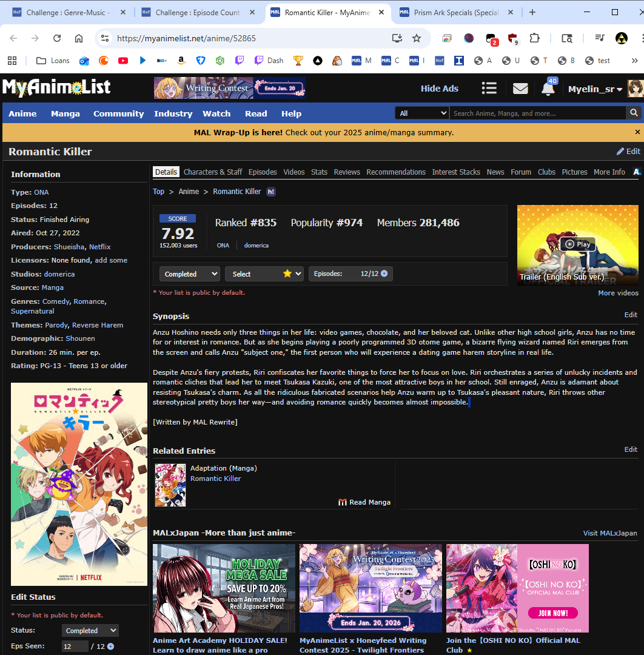
Task: Switch to the Recommendations tab
Action: point(396,172)
